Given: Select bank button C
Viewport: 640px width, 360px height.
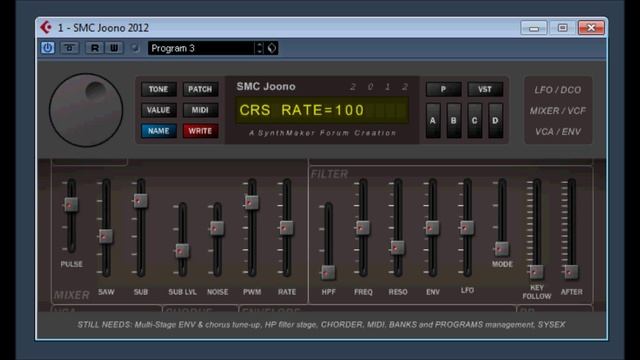Looking at the screenshot, I should click(x=474, y=121).
